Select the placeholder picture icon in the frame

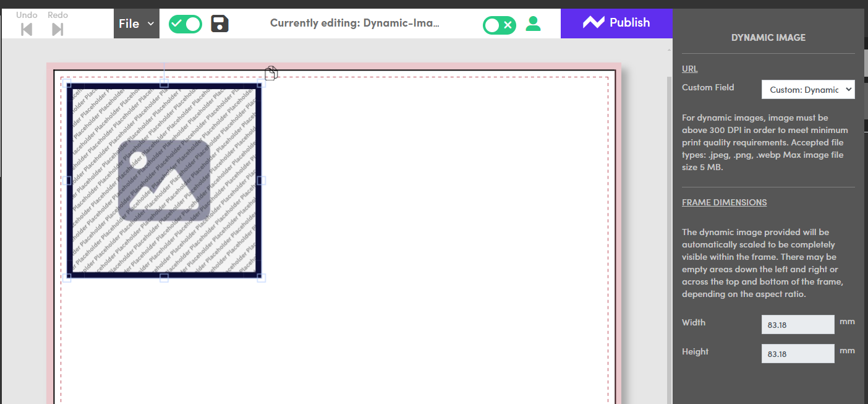164,180
